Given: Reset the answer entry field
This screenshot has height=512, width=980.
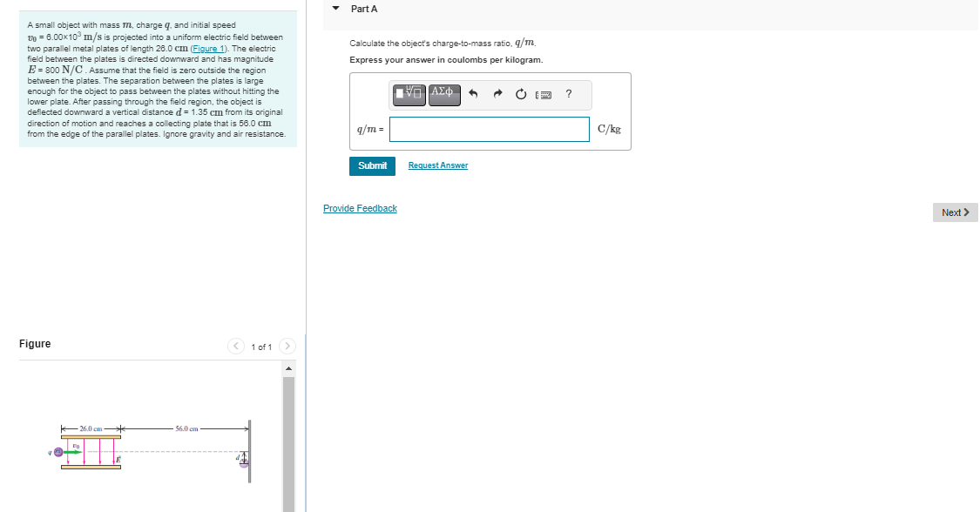Looking at the screenshot, I should pos(521,94).
